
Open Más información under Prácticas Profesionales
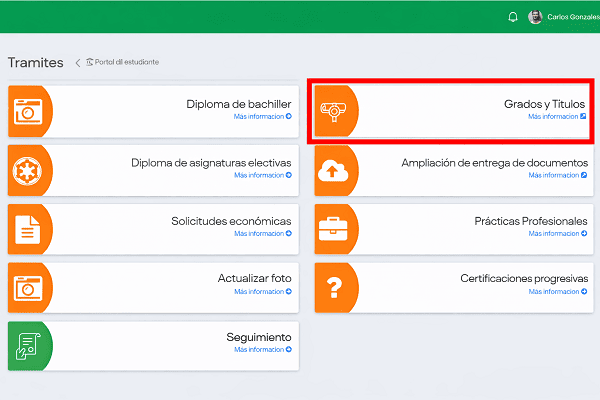pos(557,233)
